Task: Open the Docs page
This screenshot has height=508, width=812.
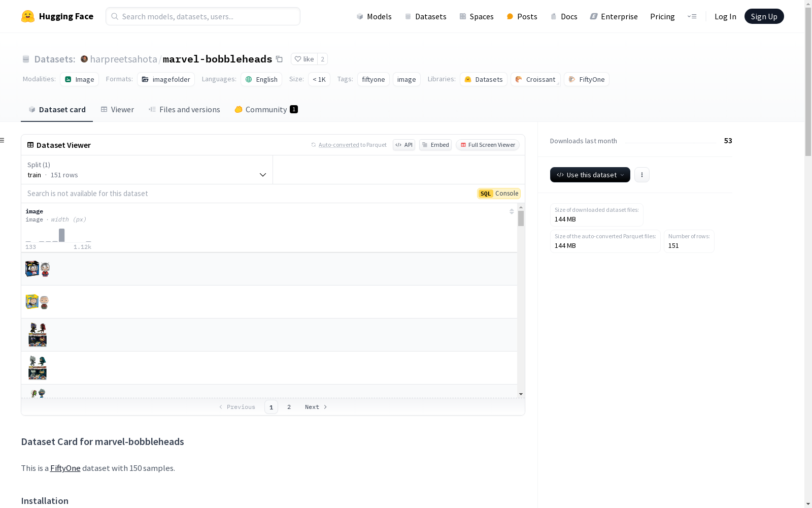Action: point(564,16)
